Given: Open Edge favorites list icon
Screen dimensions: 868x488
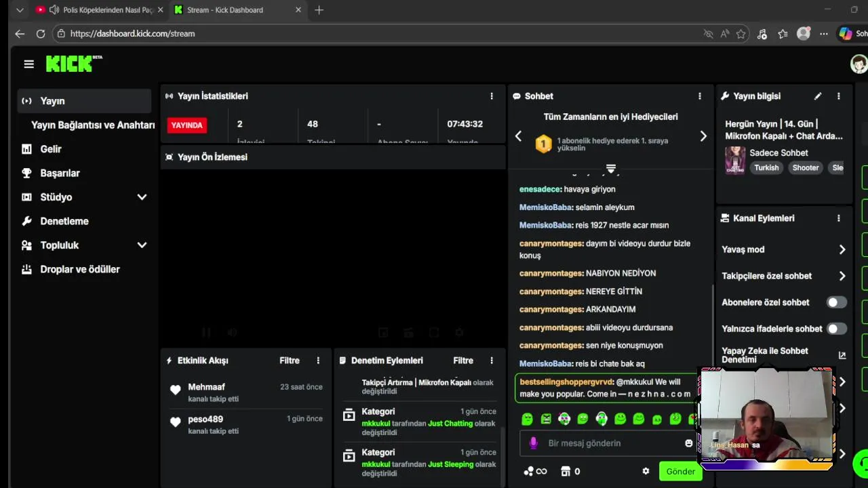Looking at the screenshot, I should pos(783,33).
